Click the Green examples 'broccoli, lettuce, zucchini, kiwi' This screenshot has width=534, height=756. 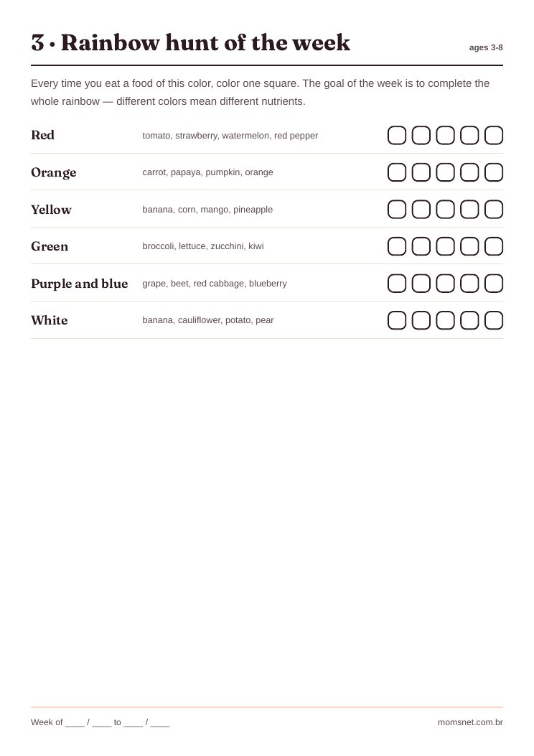(x=203, y=246)
